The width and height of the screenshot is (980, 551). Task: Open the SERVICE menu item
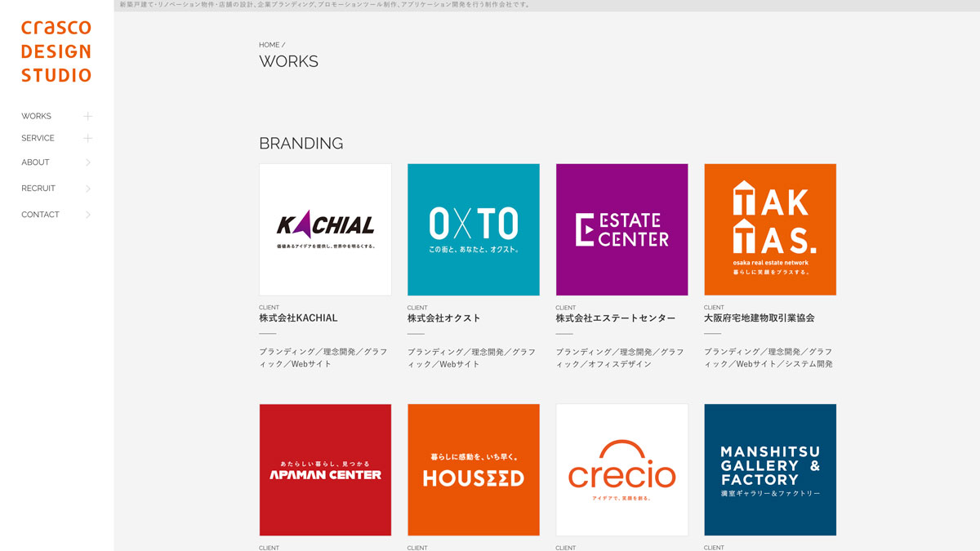coord(38,138)
